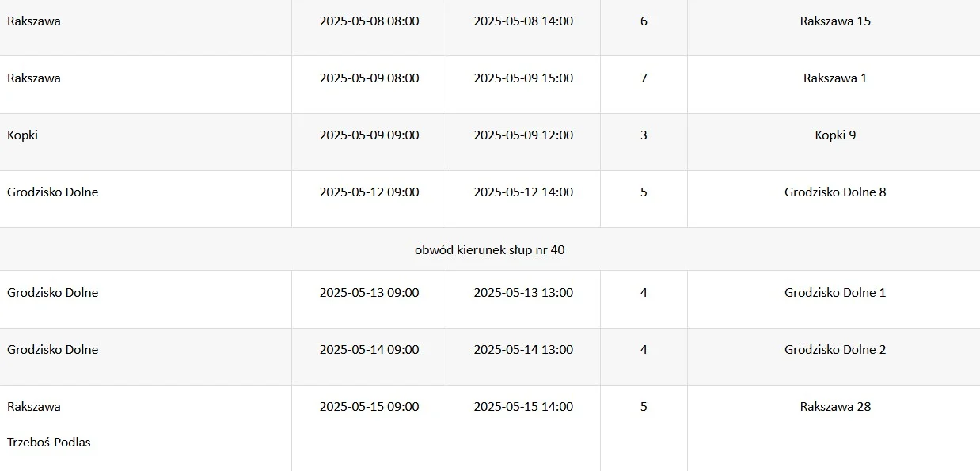Image resolution: width=980 pixels, height=471 pixels.
Task: Click end time 2025-05-13 13:00
Action: click(523, 293)
